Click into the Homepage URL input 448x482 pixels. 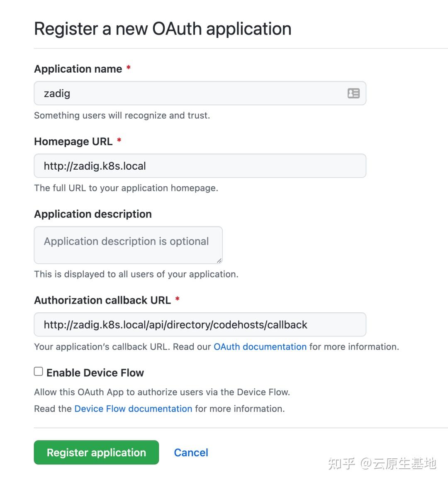tap(200, 166)
